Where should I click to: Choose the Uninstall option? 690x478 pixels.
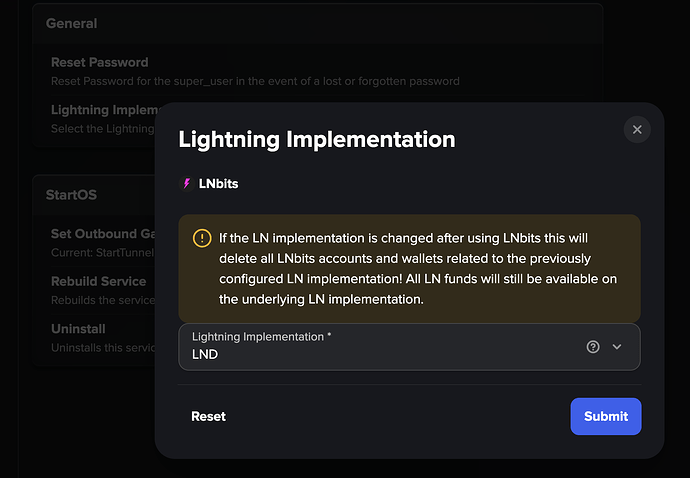pyautogui.click(x=103, y=338)
